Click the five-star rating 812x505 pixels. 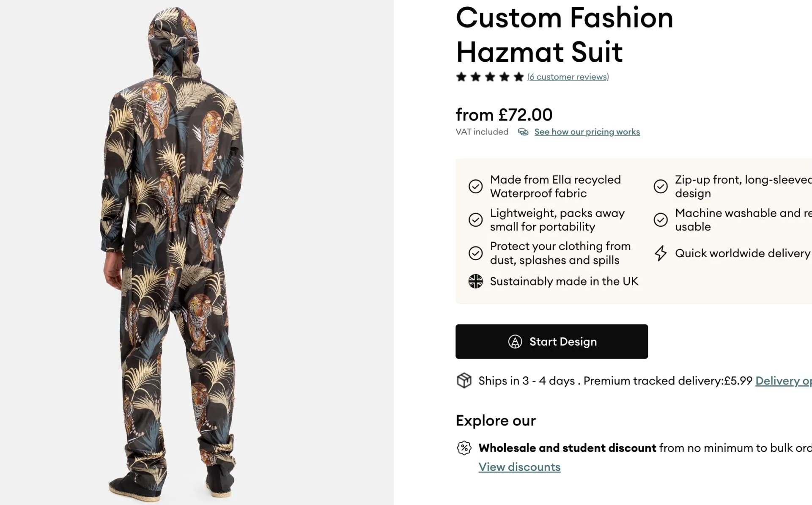490,77
